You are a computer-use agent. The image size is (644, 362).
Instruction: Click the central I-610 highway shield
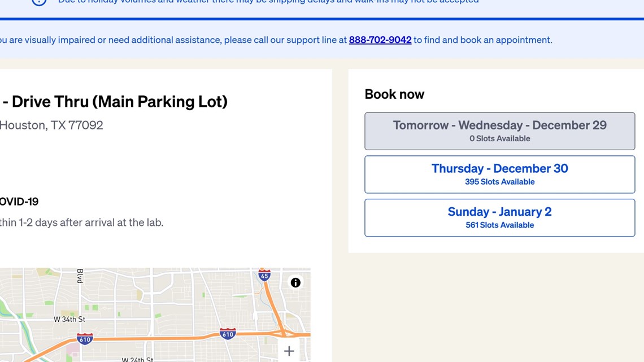(x=228, y=333)
